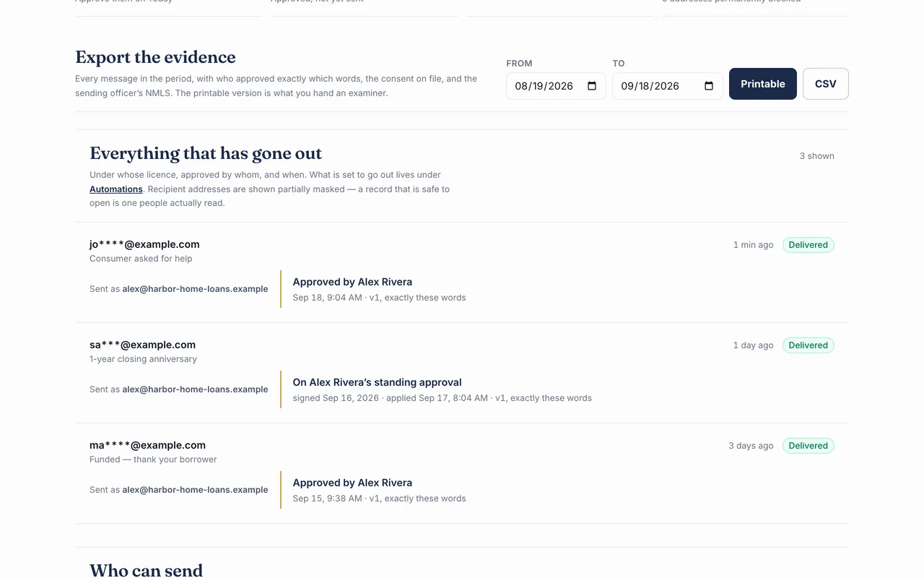The height and width of the screenshot is (578, 924).
Task: Click the Printable export button
Action: (763, 84)
